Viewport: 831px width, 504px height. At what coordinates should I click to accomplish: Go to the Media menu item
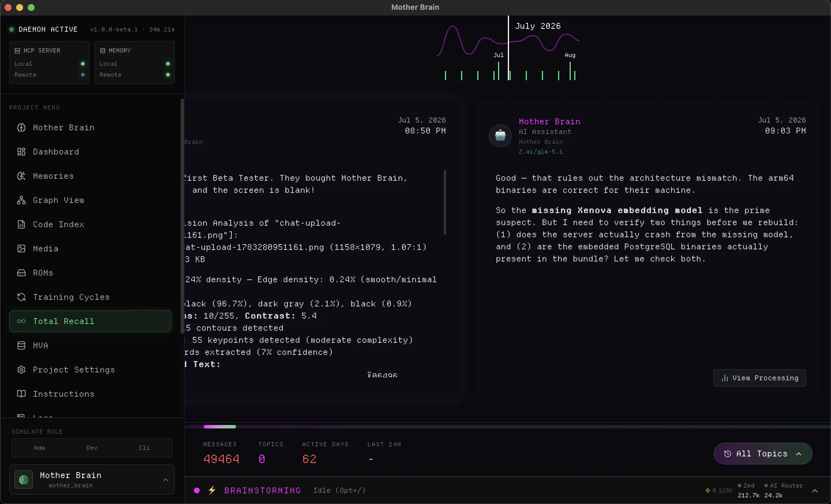[90, 249]
